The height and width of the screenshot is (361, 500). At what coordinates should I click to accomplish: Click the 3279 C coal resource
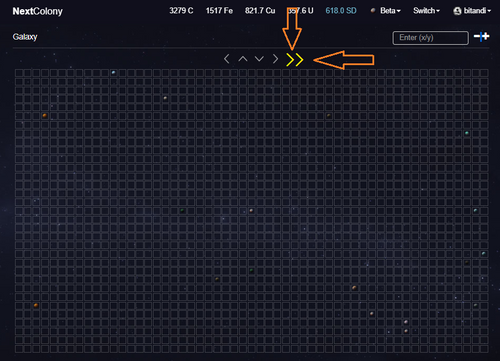pos(181,11)
